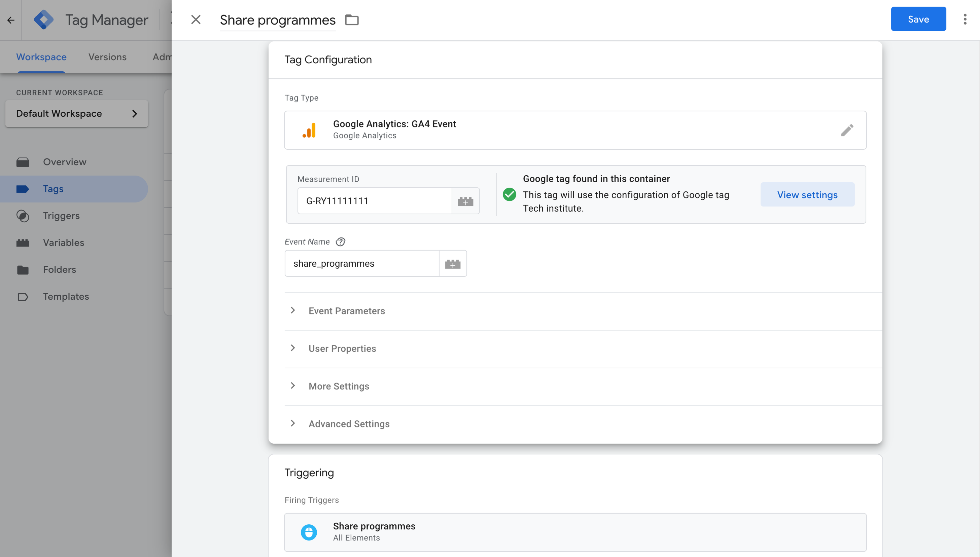Viewport: 980px width, 557px height.
Task: Click the folder icon beside the tag name
Action: [x=352, y=20]
